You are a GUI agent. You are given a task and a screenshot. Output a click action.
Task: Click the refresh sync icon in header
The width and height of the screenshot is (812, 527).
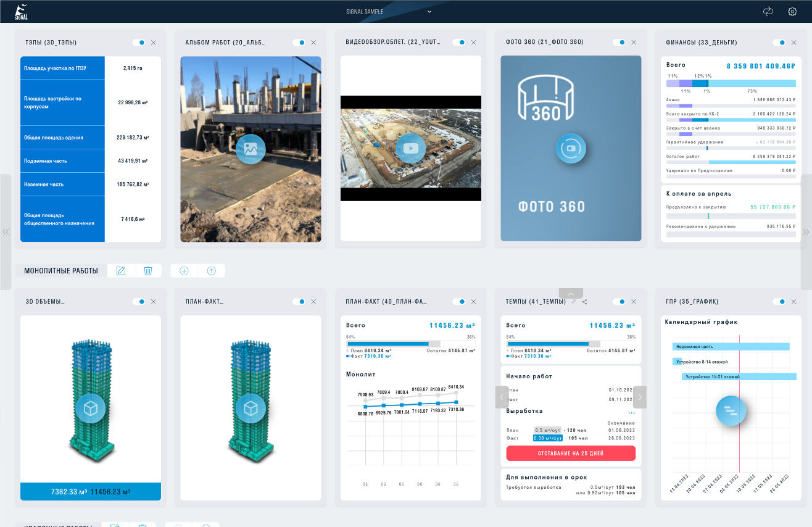(x=768, y=11)
